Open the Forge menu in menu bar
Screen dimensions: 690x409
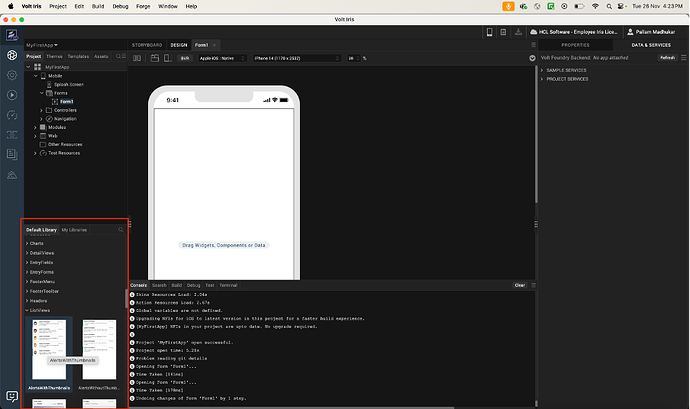click(x=143, y=6)
